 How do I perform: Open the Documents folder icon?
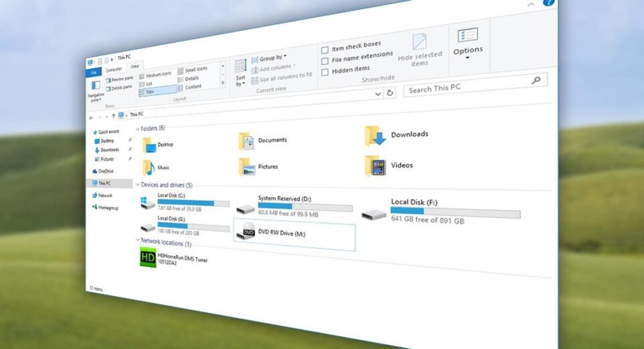pyautogui.click(x=246, y=142)
